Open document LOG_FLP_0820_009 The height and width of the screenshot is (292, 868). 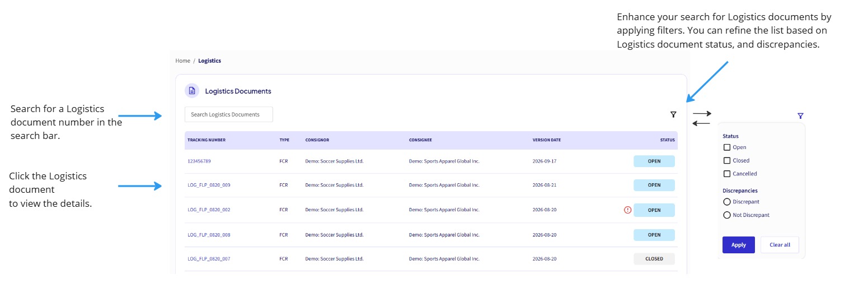(209, 185)
